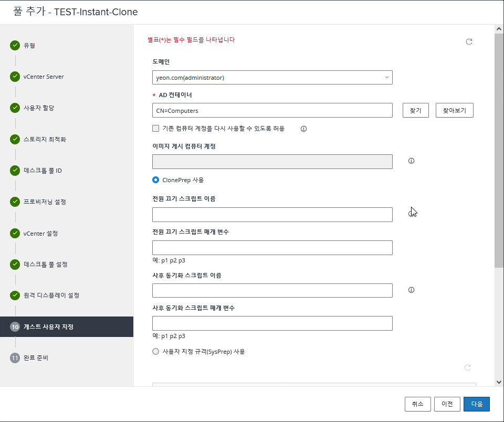Click the 찾기 button
Viewport: 504px width, 422px height.
pos(416,110)
